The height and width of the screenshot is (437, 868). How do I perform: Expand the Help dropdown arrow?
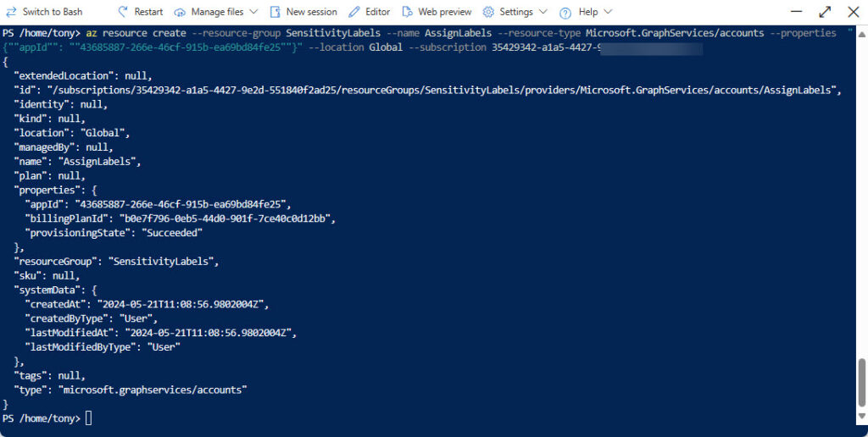click(608, 12)
